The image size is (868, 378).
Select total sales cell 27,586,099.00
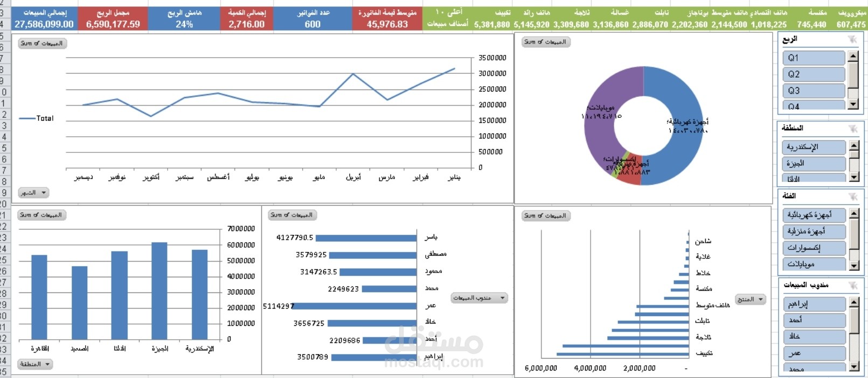click(x=44, y=24)
